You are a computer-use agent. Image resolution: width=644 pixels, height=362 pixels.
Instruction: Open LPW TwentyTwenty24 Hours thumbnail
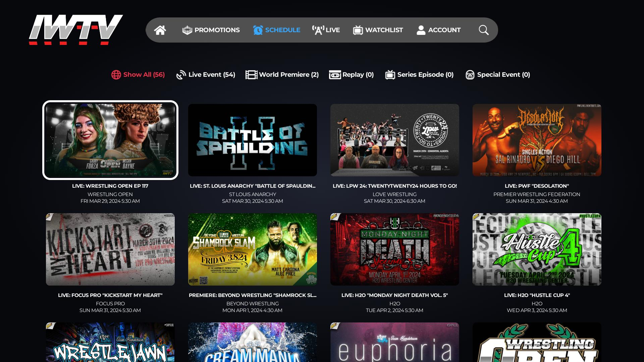(x=395, y=140)
